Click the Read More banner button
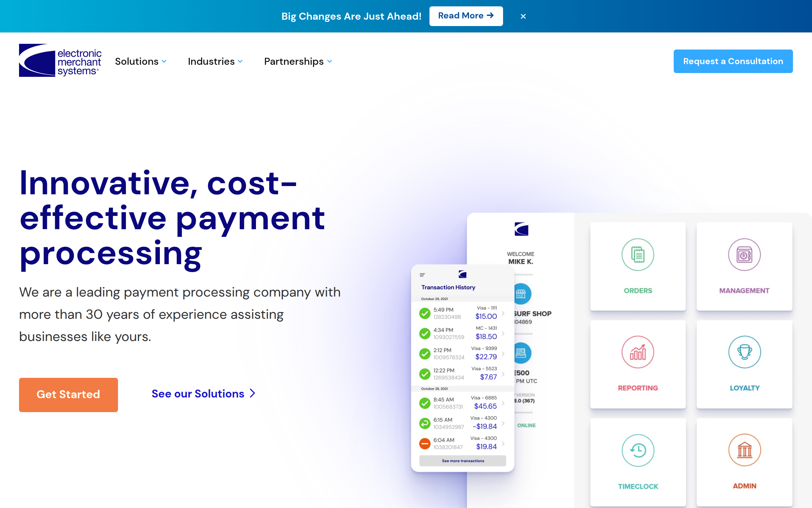Viewport: 812px width, 508px height. [466, 16]
